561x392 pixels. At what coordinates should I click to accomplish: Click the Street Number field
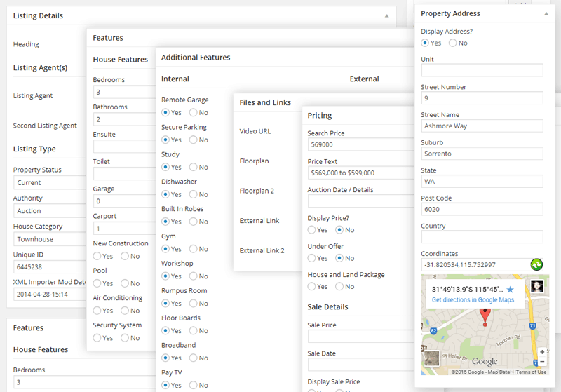coord(482,98)
